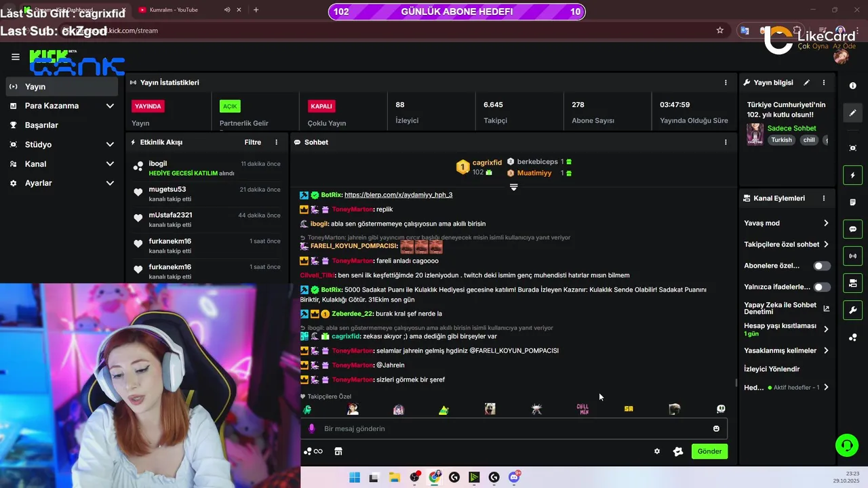Open chat settings gear icon
868x488 pixels.
(x=656, y=451)
